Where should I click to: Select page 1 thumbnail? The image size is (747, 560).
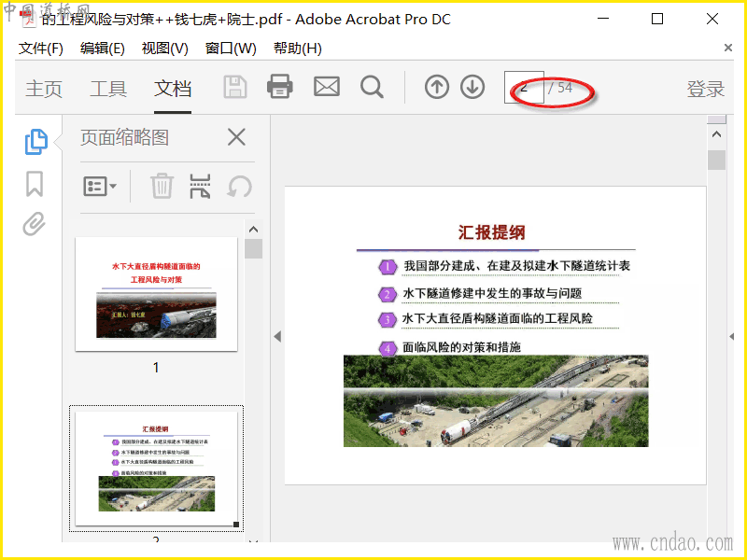pos(156,294)
